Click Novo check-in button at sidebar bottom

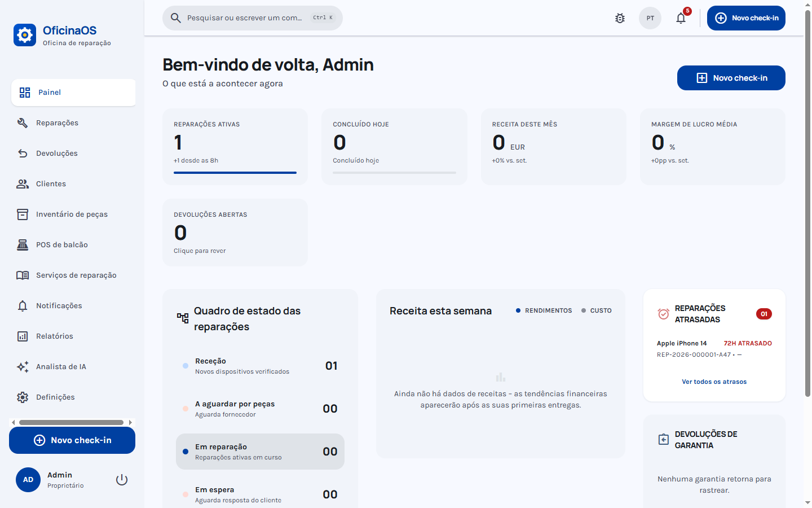(x=72, y=440)
